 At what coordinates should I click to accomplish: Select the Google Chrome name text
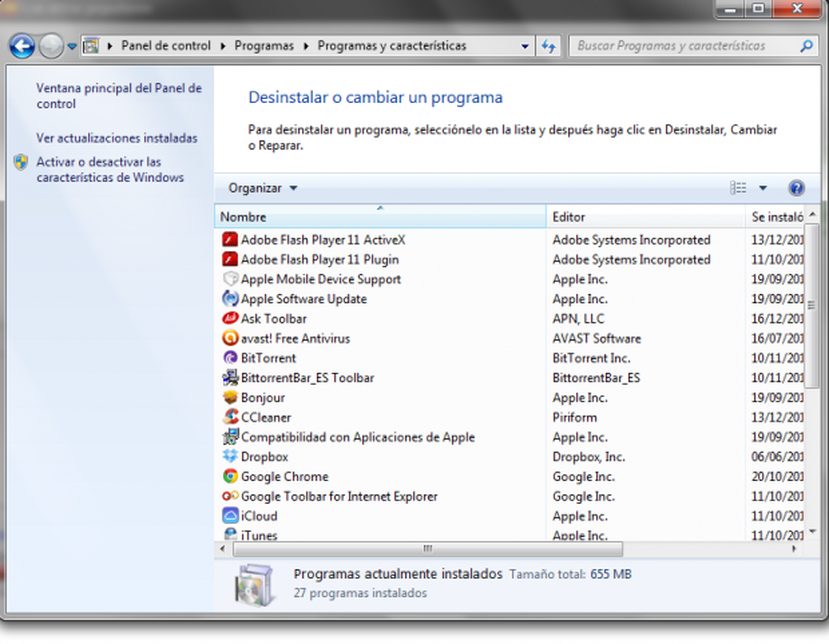tap(285, 476)
